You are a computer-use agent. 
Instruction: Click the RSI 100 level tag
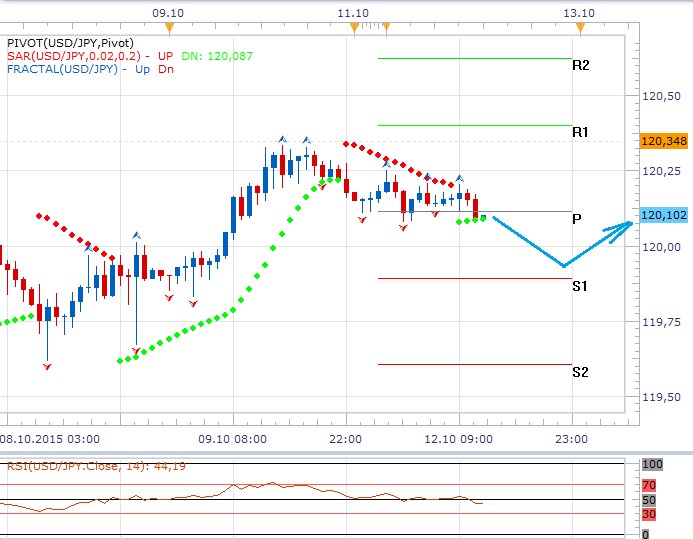652,465
